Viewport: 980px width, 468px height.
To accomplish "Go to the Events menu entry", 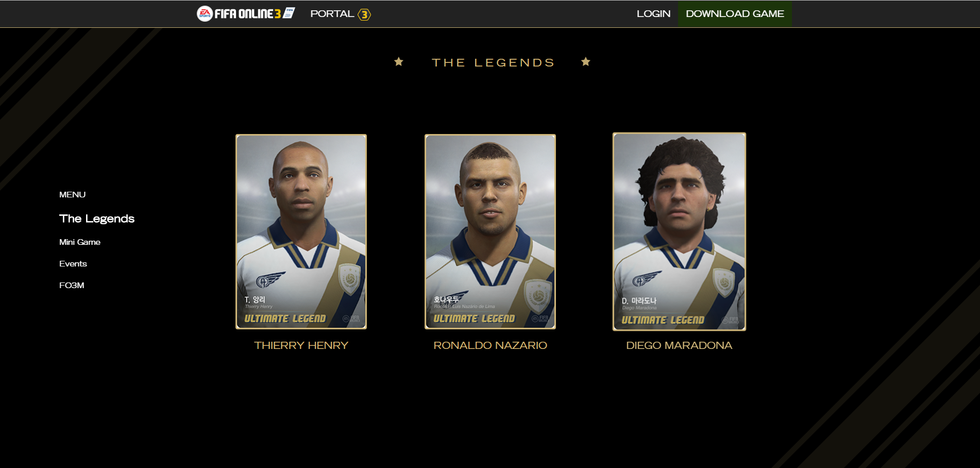I will 73,264.
